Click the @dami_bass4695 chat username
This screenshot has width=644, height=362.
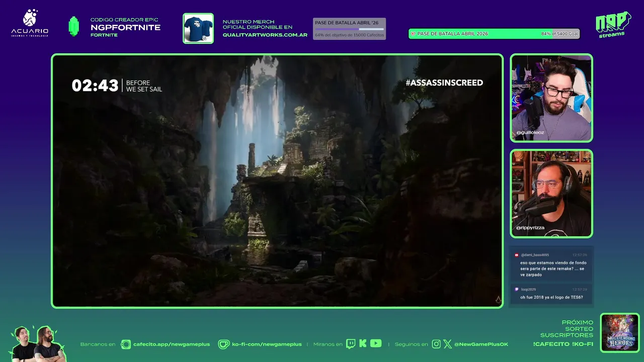coord(535,255)
